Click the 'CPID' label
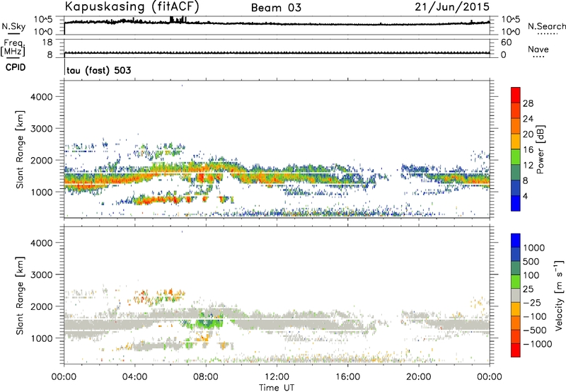The width and height of the screenshot is (566, 392). (x=16, y=67)
